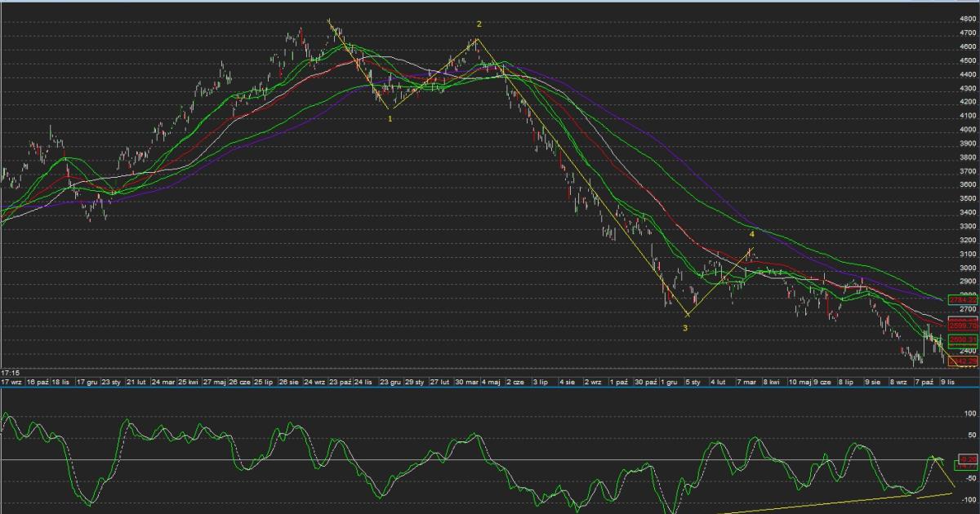Click the 2784.22 green price tag
Image resolution: width=980 pixels, height=514 pixels.
coord(962,299)
